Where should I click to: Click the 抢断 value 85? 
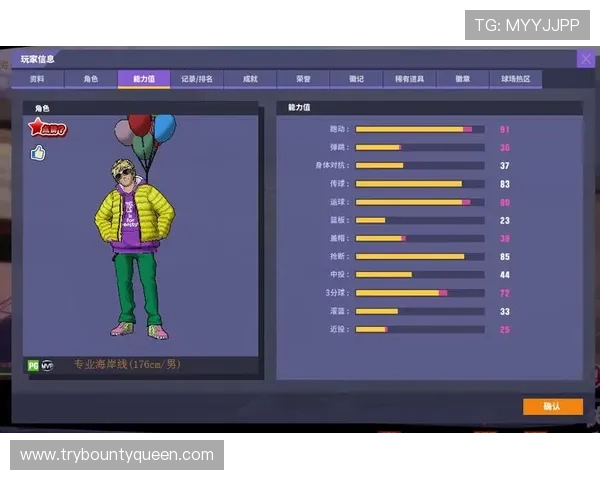(505, 257)
